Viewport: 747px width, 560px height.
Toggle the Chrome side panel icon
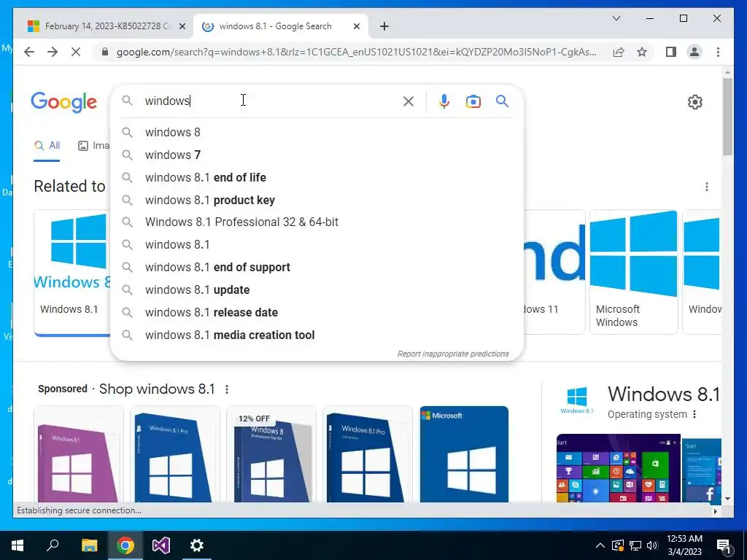pos(671,52)
